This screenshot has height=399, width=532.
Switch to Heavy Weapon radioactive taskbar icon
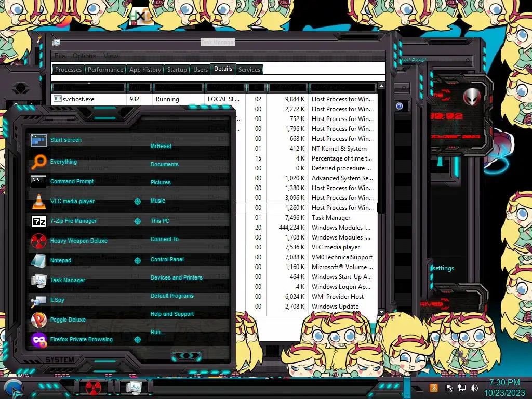pos(94,387)
